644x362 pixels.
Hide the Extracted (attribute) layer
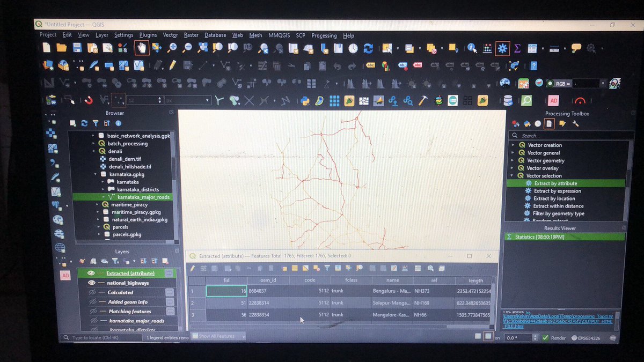[x=91, y=274]
